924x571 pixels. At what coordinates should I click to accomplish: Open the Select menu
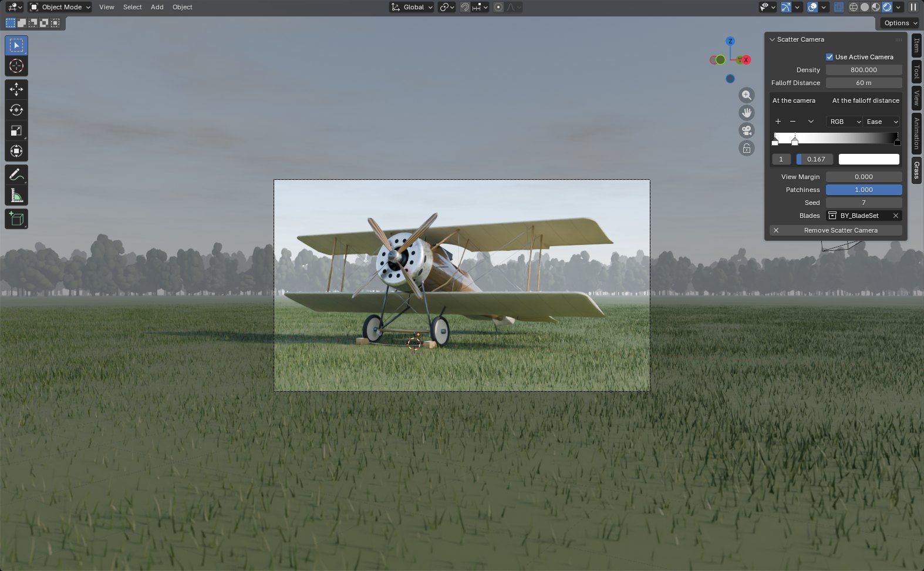point(133,7)
